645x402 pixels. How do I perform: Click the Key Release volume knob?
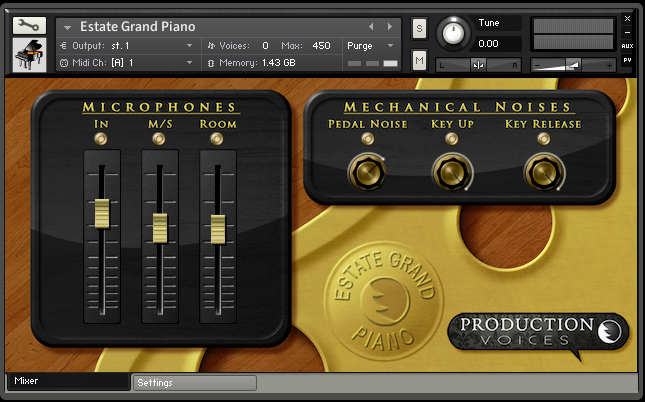click(x=544, y=172)
